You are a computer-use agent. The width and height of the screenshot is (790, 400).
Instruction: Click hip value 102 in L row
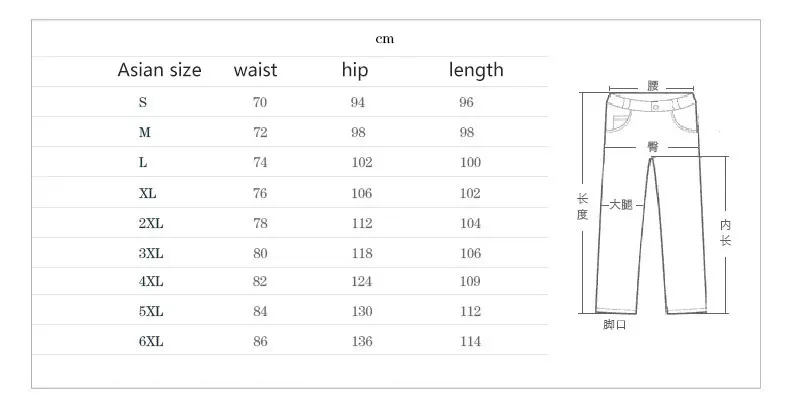[x=362, y=162]
